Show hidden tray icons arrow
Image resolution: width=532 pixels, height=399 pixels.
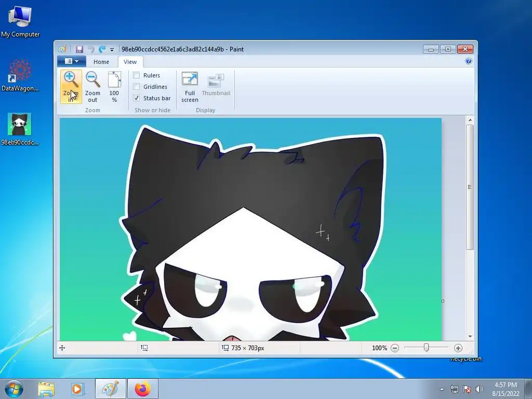442,389
